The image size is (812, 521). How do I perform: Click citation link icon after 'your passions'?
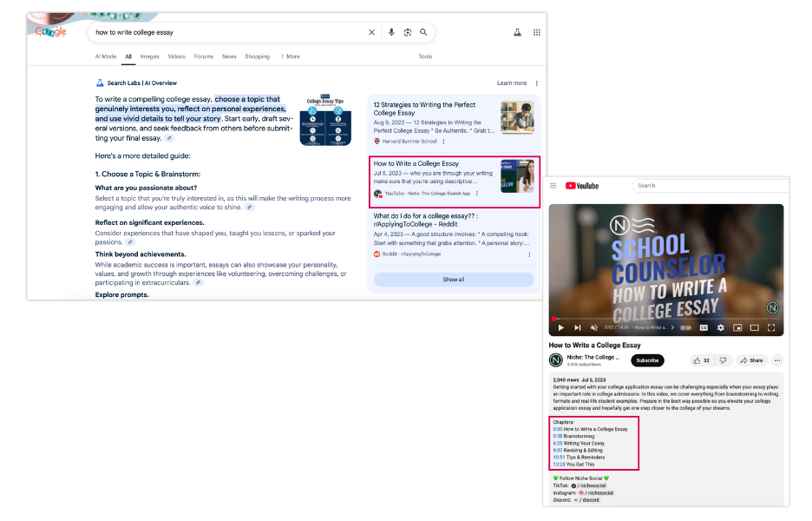tap(130, 242)
